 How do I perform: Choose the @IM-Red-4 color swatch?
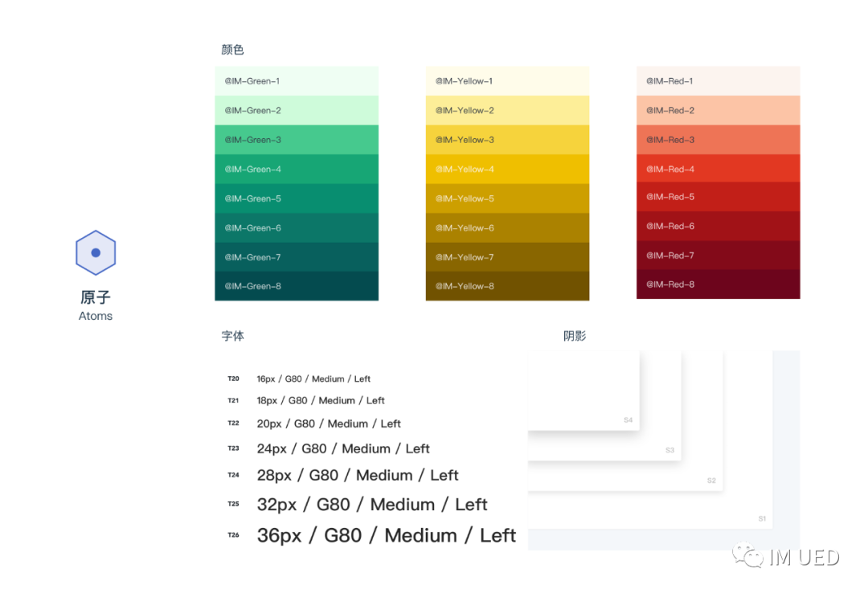pos(718,170)
